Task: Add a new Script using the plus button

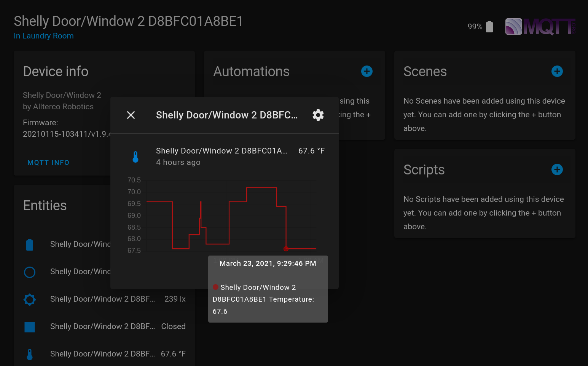Action: click(x=557, y=169)
